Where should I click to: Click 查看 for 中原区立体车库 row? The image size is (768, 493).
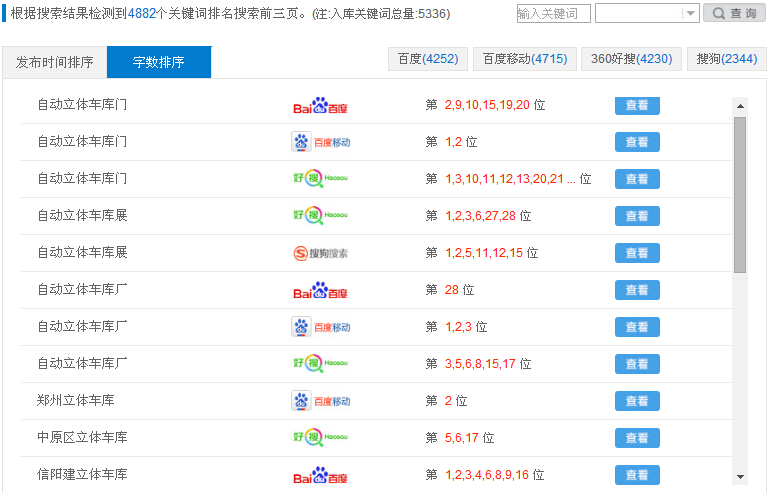[637, 438]
